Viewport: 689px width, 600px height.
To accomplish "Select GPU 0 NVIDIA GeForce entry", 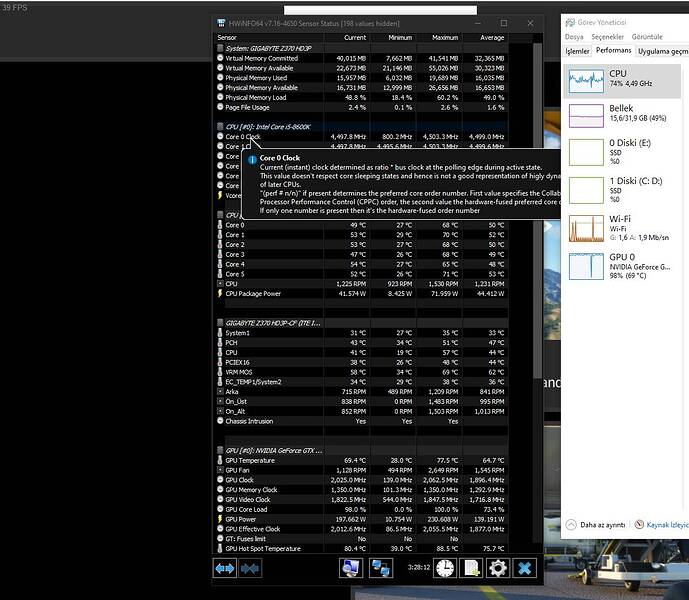I will click(x=622, y=266).
